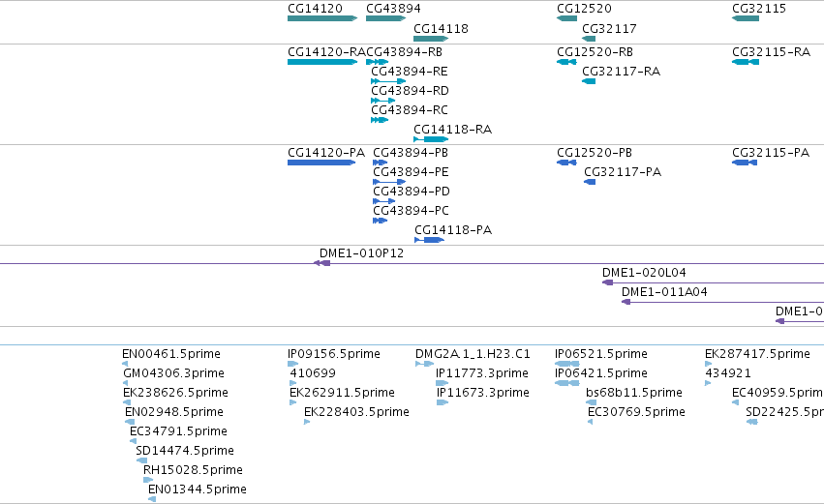The width and height of the screenshot is (824, 504).
Task: Select the GM04306.3prime EST label
Action: coord(173,373)
